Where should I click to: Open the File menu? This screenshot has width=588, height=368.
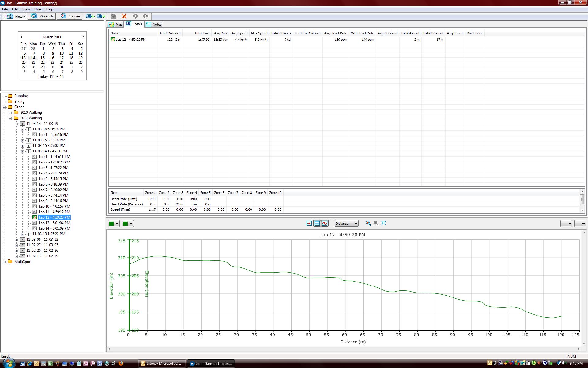tap(5, 9)
